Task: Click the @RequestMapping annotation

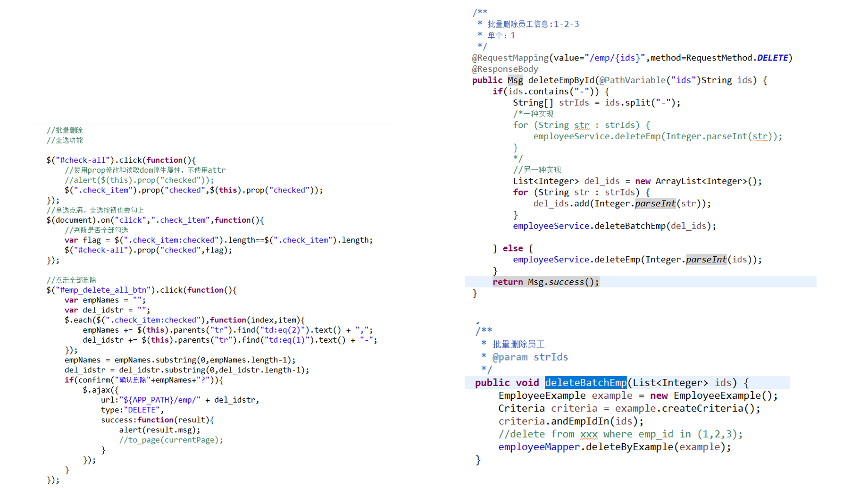Action: click(x=510, y=58)
